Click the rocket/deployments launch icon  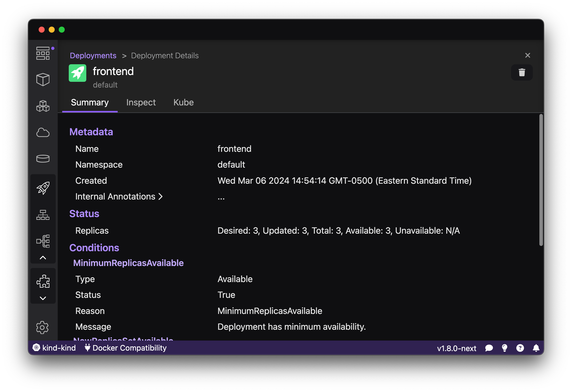(x=43, y=188)
